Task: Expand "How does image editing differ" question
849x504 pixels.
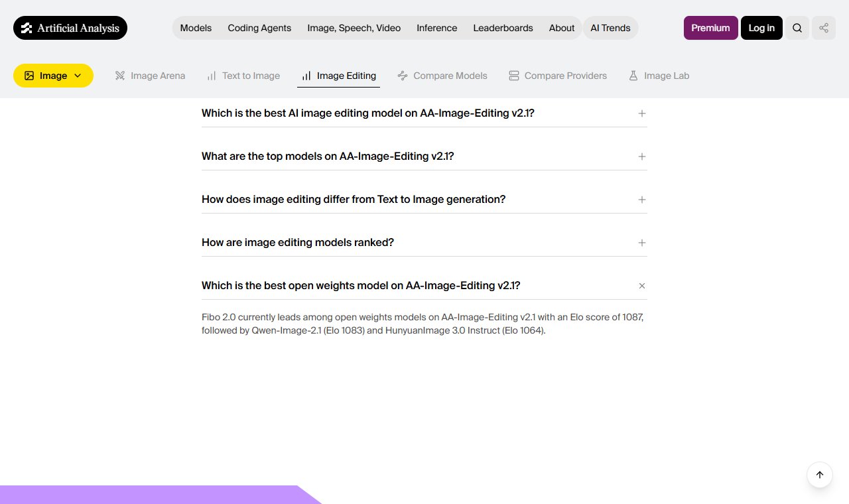Action: 424,200
